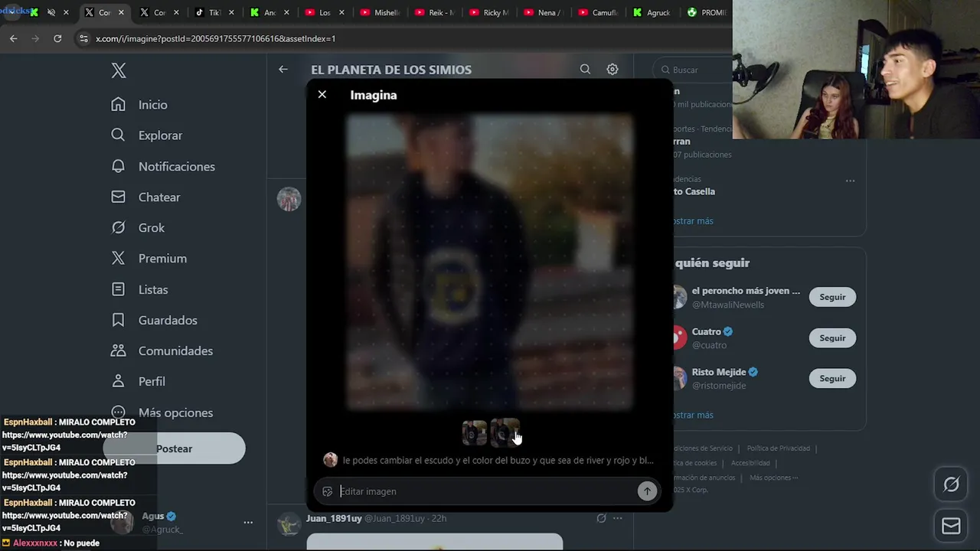Close the active X tab
This screenshot has width=980, height=551.
[121, 12]
